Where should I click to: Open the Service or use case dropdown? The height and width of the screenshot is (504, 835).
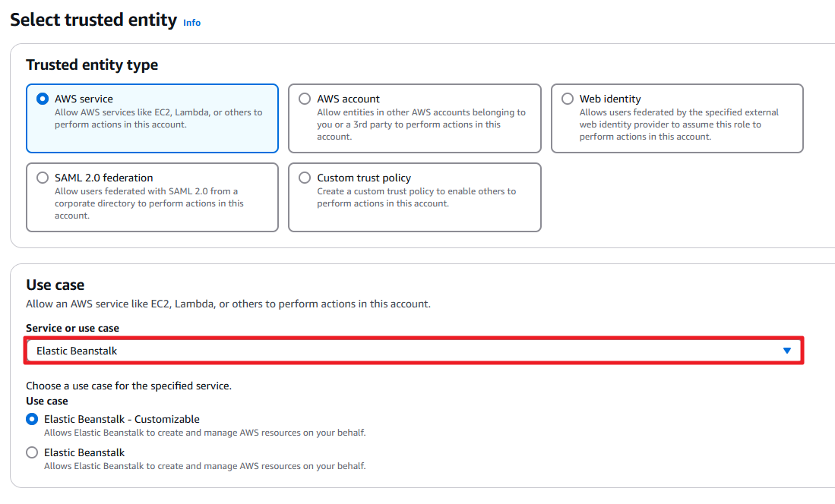pos(414,351)
